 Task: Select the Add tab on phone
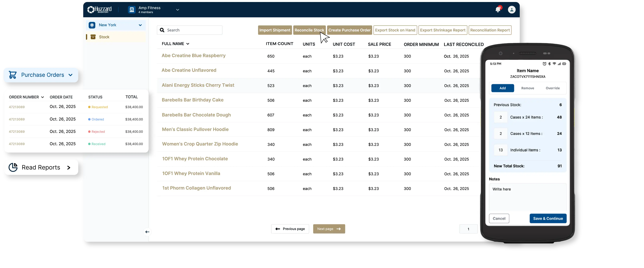(x=502, y=88)
